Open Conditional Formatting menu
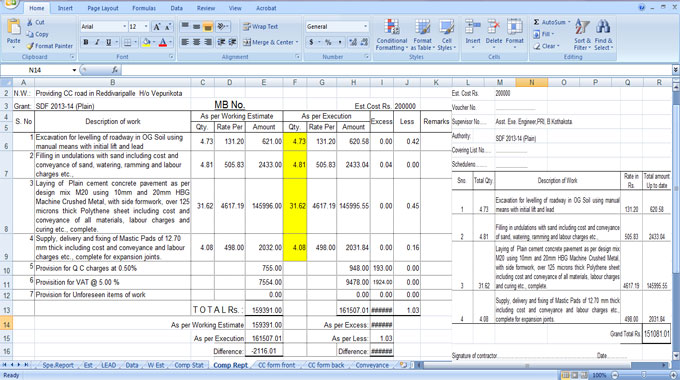The image size is (680, 380). tap(392, 35)
